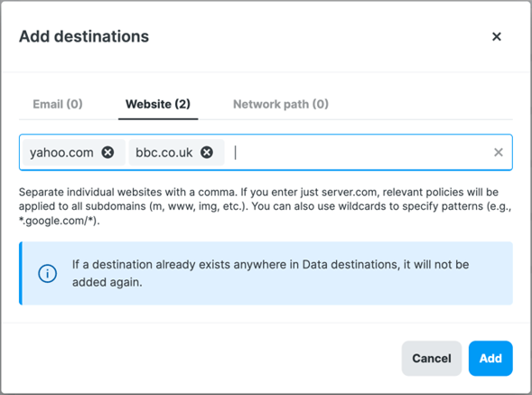This screenshot has width=532, height=395.
Task: Click the Add destinations heading
Action: click(84, 36)
